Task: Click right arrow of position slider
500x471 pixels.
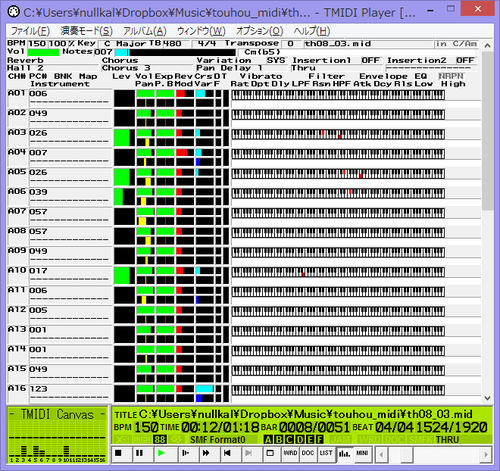Action: point(486,455)
